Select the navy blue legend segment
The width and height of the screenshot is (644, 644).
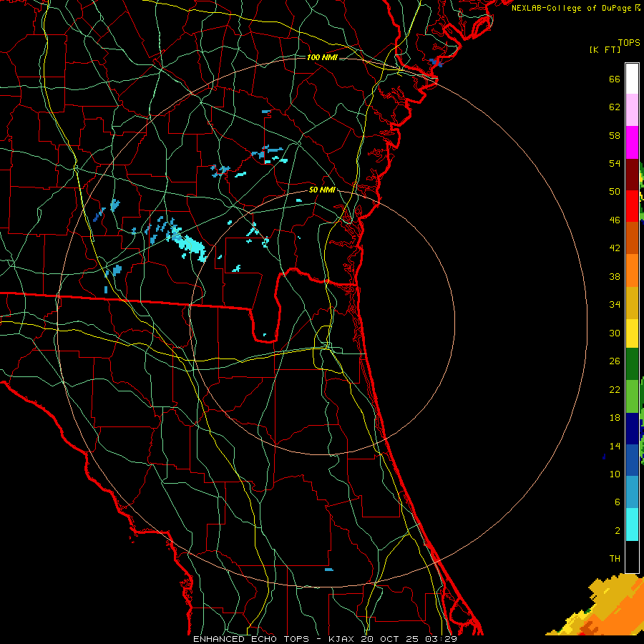click(x=632, y=429)
